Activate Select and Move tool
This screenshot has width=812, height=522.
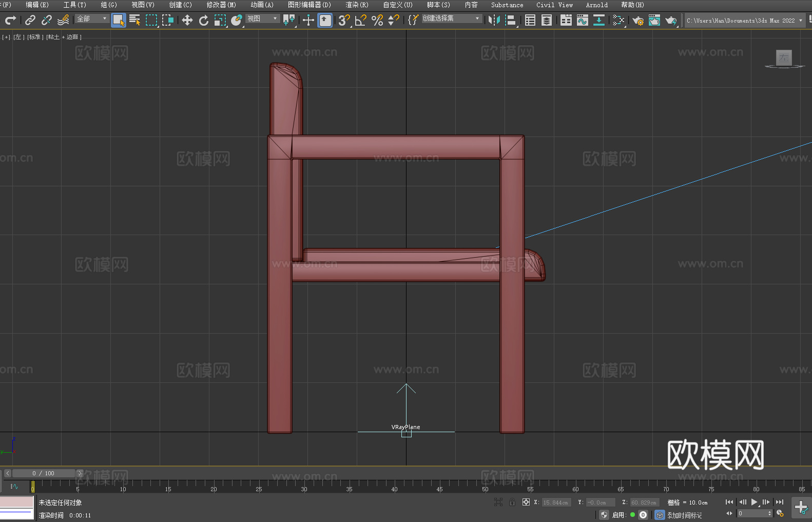(187, 20)
